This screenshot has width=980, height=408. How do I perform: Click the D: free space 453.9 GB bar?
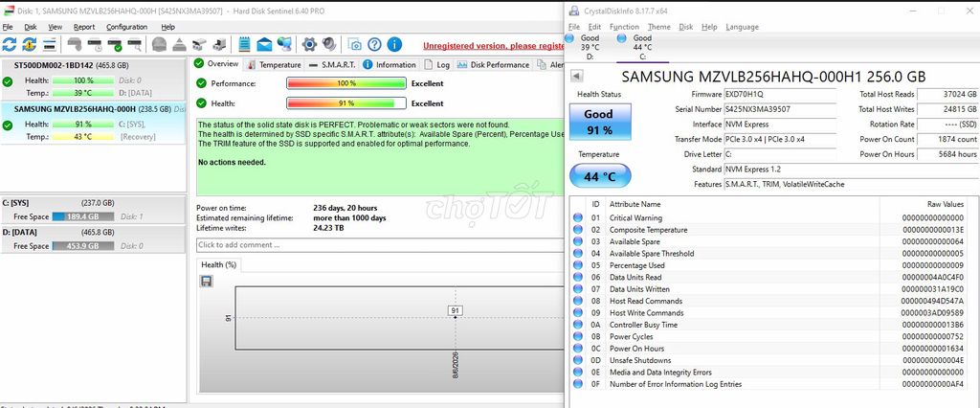pyautogui.click(x=82, y=246)
